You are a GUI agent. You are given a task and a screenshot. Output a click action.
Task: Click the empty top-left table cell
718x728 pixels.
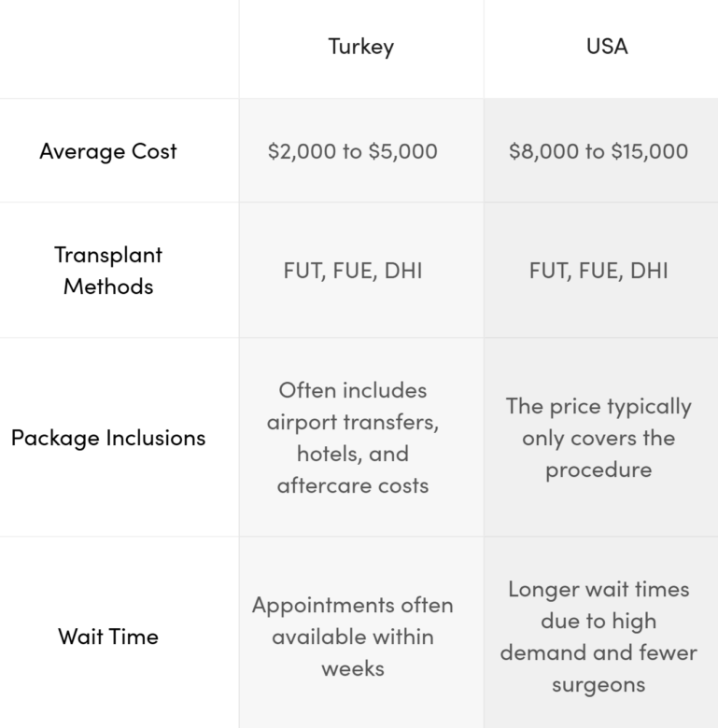tap(119, 49)
